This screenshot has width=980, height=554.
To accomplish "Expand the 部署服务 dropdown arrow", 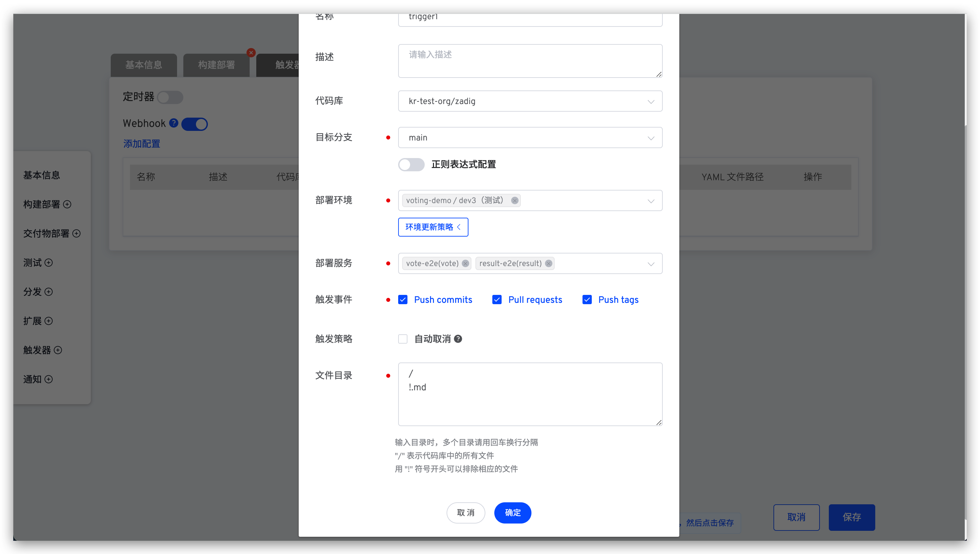I will click(651, 264).
